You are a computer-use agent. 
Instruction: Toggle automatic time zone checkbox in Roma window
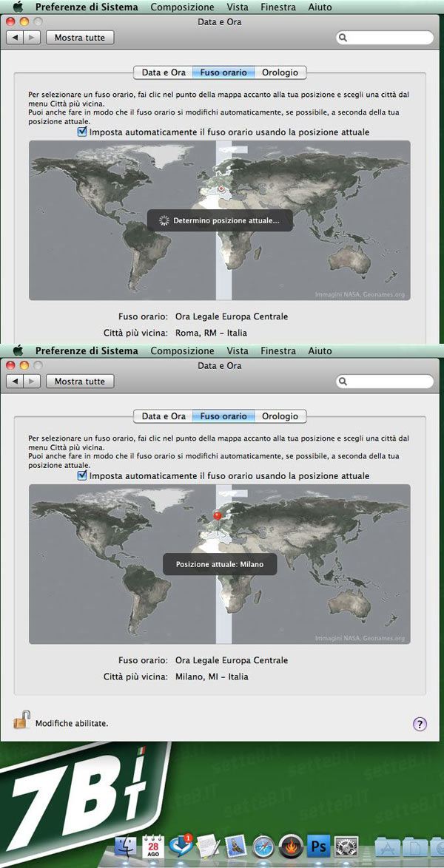[x=82, y=132]
